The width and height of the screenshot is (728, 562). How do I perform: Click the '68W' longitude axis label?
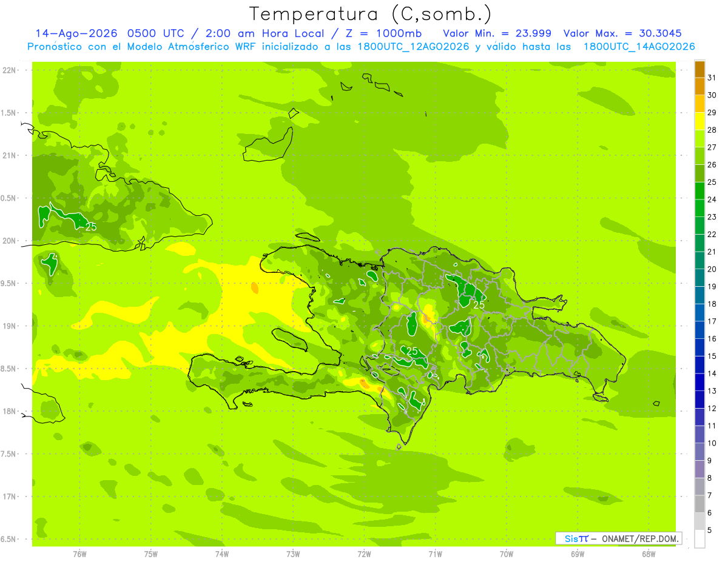pos(649,554)
